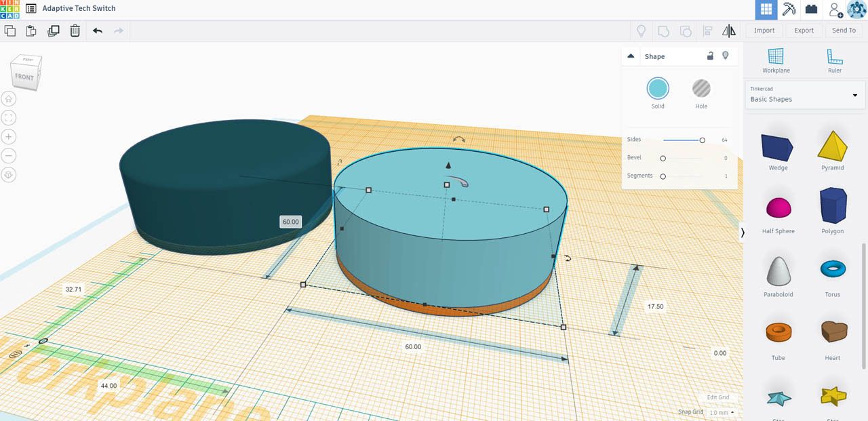Choose the Heart shape
Screen dimensions: 868x421
833,332
